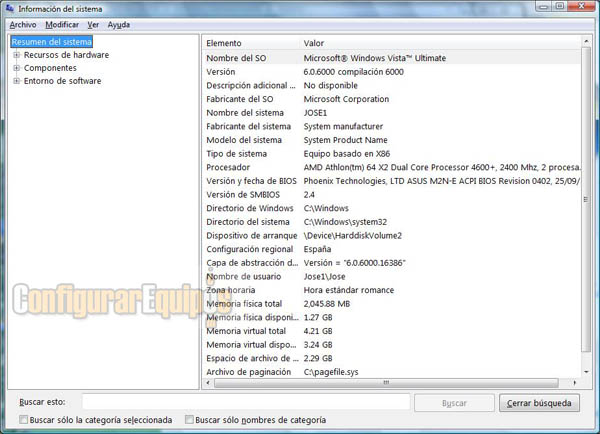Image resolution: width=600 pixels, height=434 pixels.
Task: Click the horizontal scrollbar right arrow
Action: 574,383
